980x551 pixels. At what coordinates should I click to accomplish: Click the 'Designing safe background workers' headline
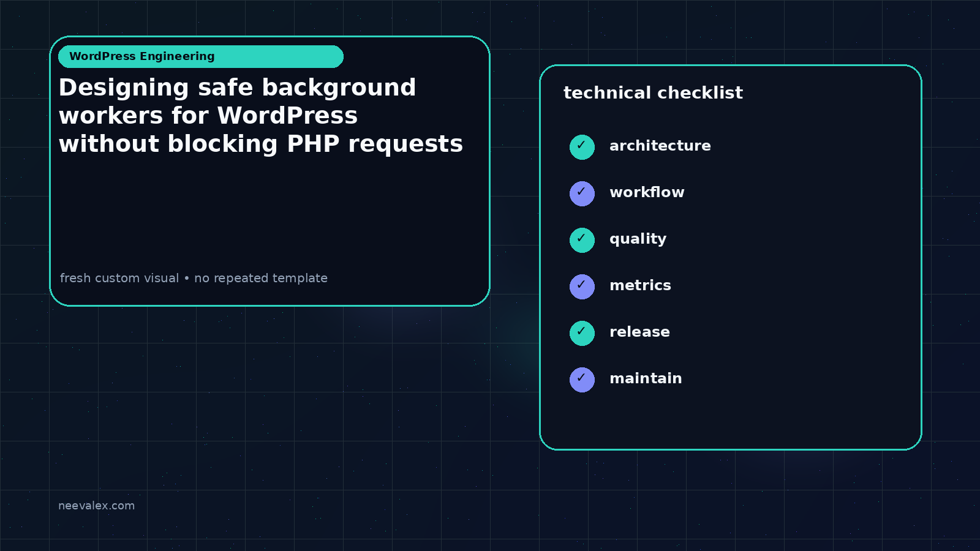[261, 116]
